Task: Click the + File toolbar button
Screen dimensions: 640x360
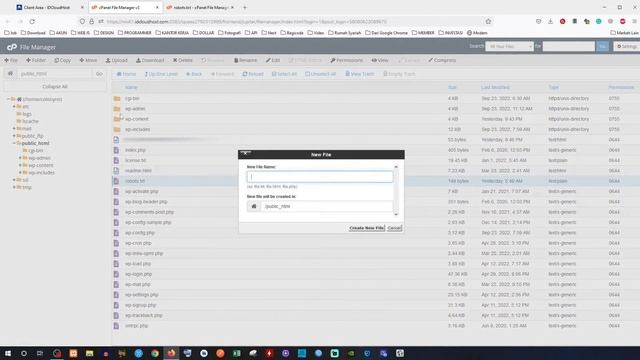Action: 11,60
